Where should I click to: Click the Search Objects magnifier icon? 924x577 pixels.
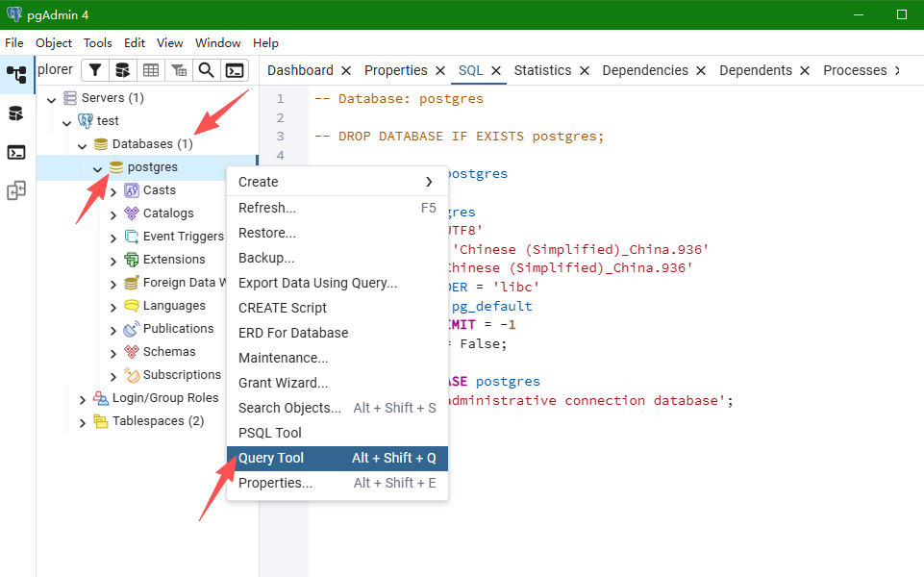[207, 71]
